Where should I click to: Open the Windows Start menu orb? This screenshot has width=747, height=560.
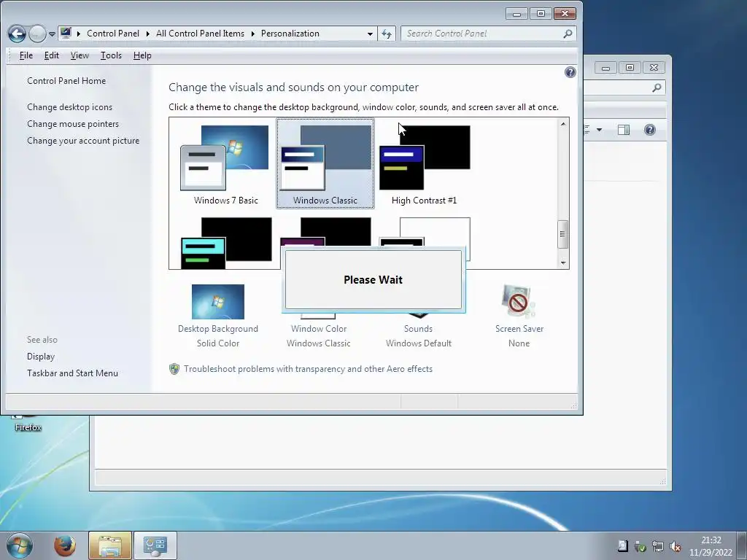coord(19,545)
